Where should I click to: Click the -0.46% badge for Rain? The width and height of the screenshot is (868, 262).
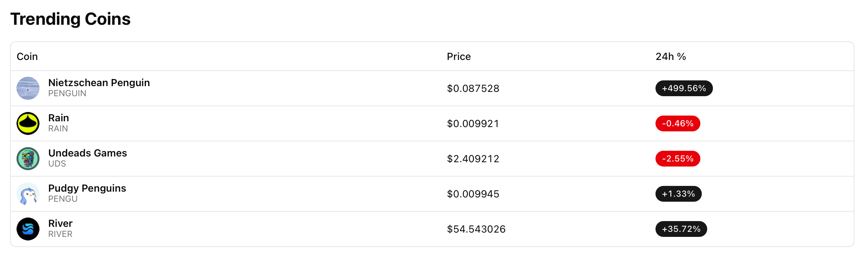tap(677, 123)
